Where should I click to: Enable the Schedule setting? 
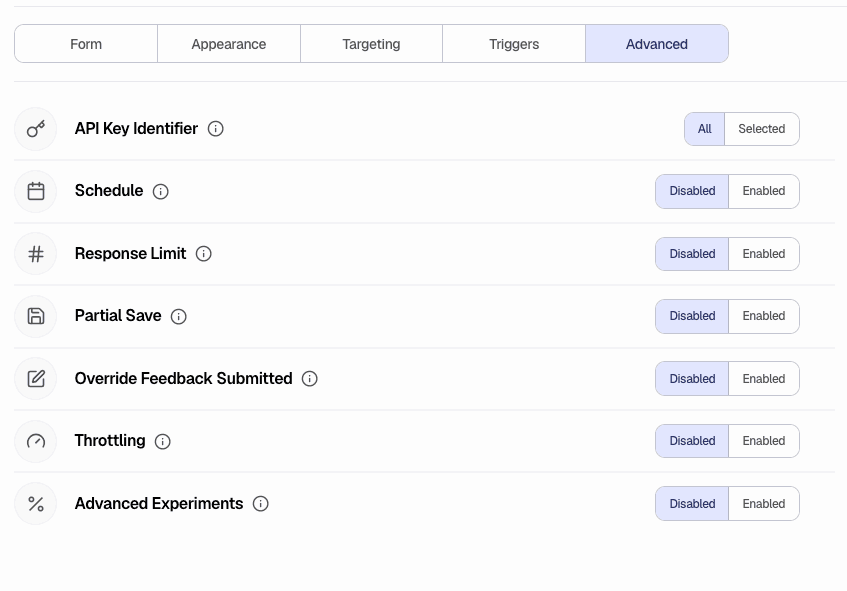764,191
